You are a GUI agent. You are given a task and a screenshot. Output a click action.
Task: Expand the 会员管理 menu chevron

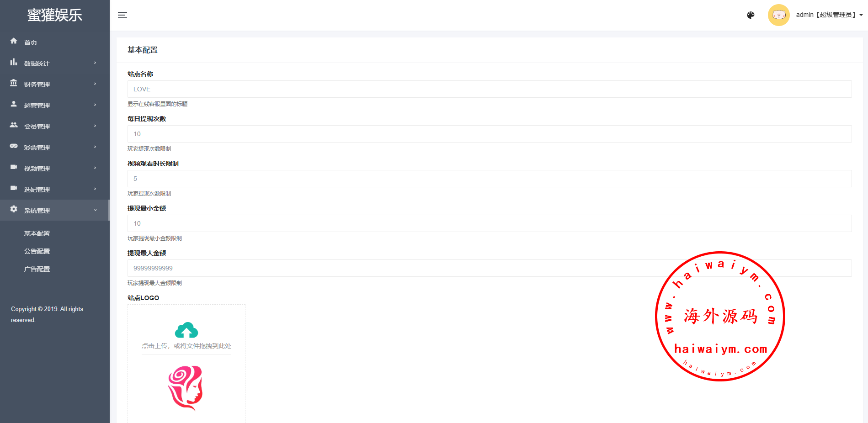click(x=95, y=126)
